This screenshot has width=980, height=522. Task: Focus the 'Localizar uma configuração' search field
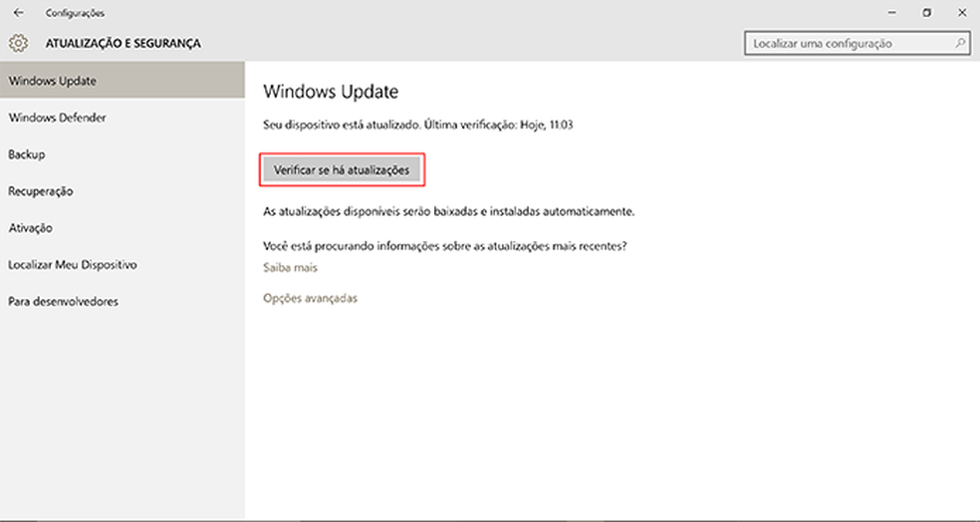tap(857, 43)
